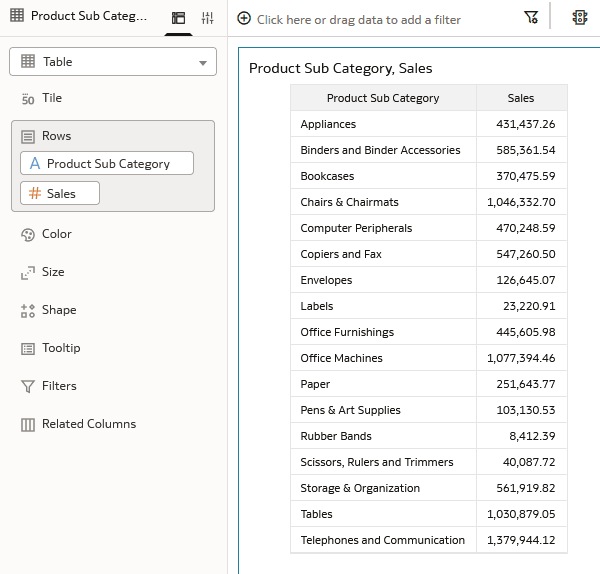
Task: Select the Tooltip drop target label
Action: click(x=61, y=347)
